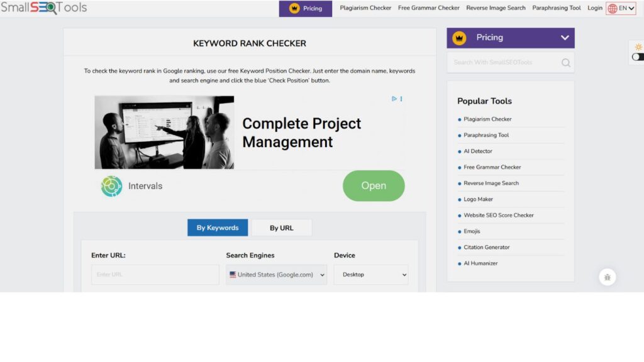Click the search magnifier icon in sidebar
The height and width of the screenshot is (362, 644).
(565, 63)
